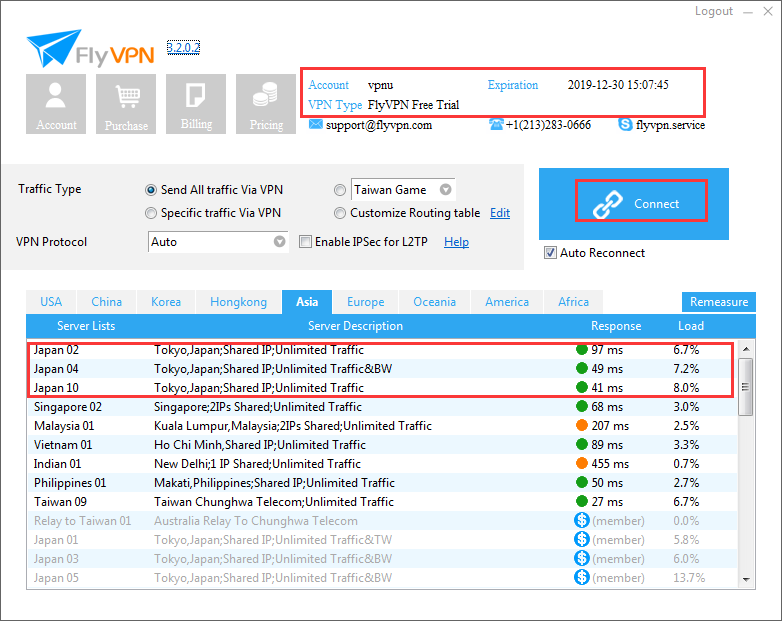The height and width of the screenshot is (621, 782).
Task: Click the Server Lists column header
Action: coord(86,326)
